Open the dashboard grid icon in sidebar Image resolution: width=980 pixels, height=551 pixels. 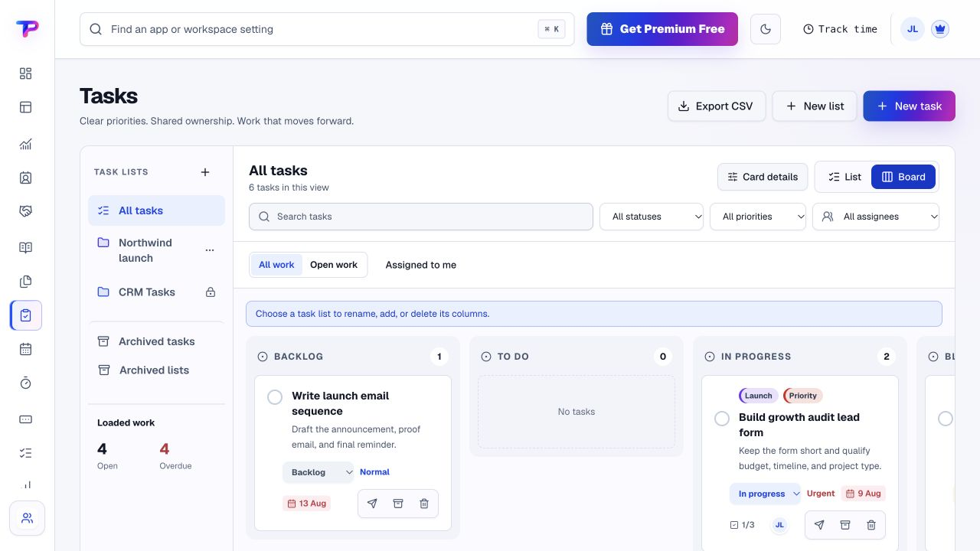[x=25, y=73]
